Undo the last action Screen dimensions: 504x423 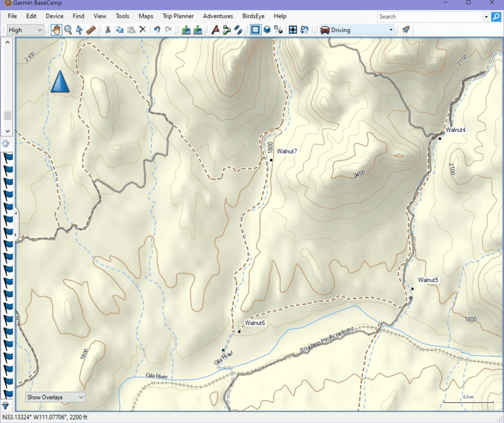[x=157, y=29]
